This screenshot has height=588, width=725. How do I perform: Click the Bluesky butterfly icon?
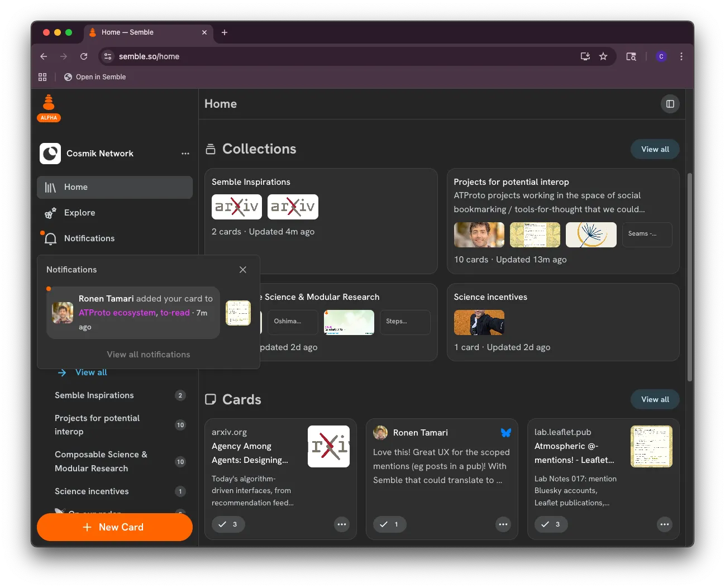point(505,433)
